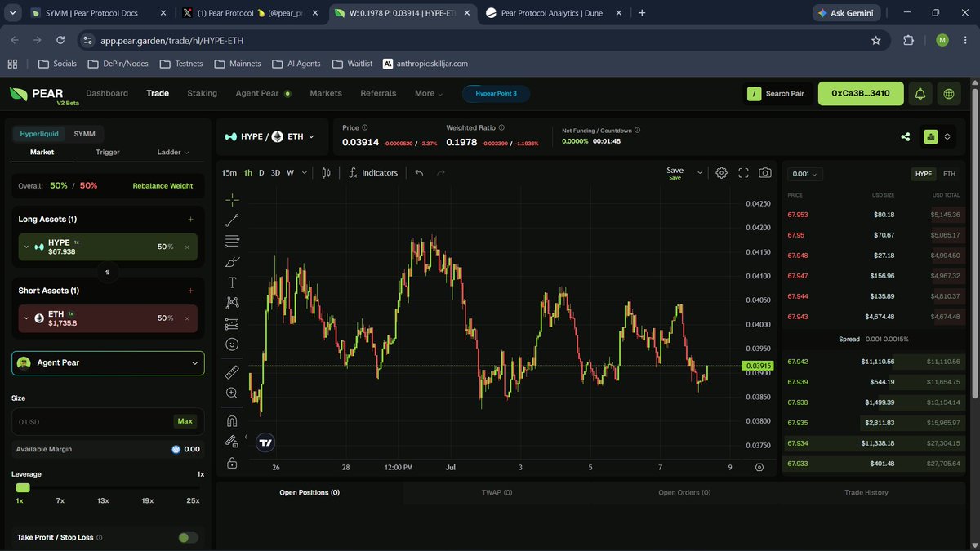The height and width of the screenshot is (551, 980).
Task: Open Agent Pear dropdown
Action: pyautogui.click(x=108, y=362)
